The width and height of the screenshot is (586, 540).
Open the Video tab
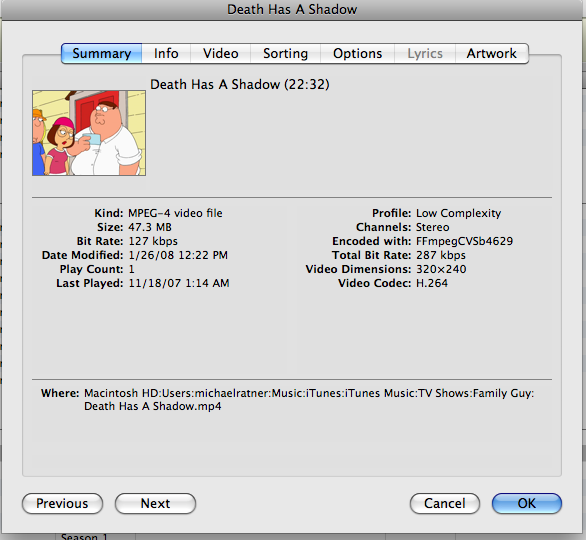pyautogui.click(x=220, y=53)
